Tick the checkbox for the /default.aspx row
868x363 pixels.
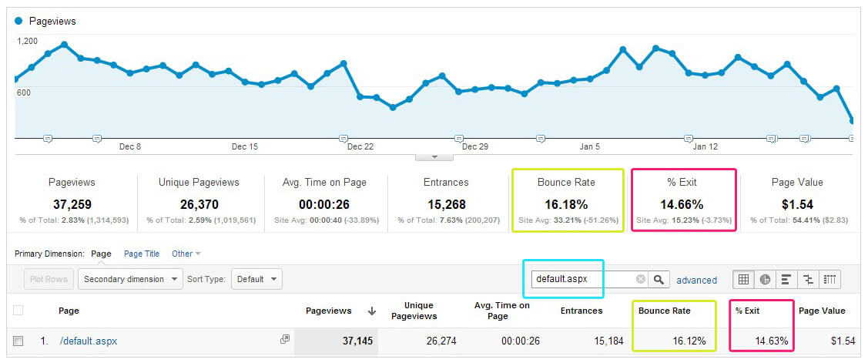18,341
